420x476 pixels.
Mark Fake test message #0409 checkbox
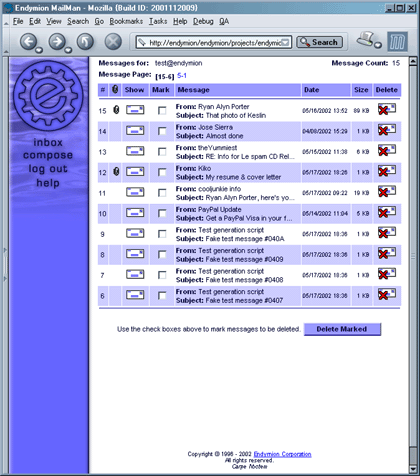click(162, 255)
